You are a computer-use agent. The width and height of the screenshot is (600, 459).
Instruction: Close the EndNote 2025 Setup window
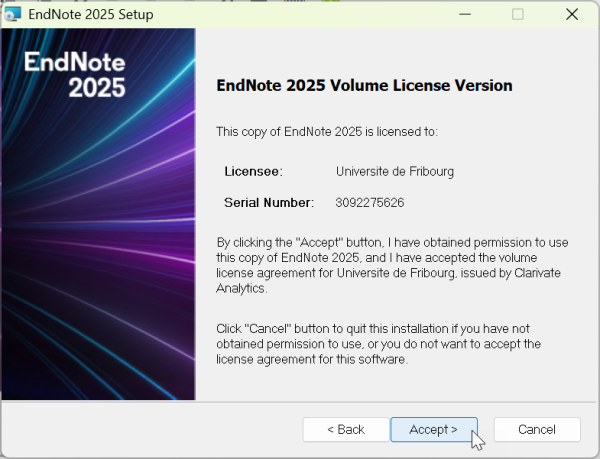(572, 15)
